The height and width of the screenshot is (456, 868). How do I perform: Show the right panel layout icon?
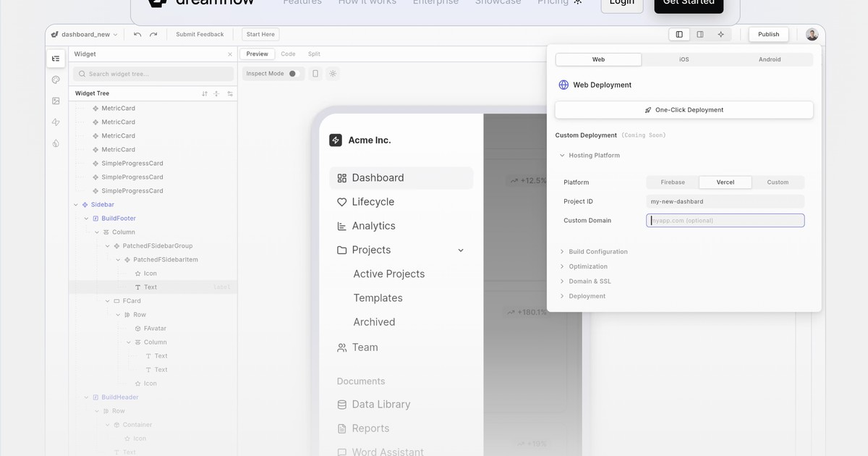tap(700, 34)
